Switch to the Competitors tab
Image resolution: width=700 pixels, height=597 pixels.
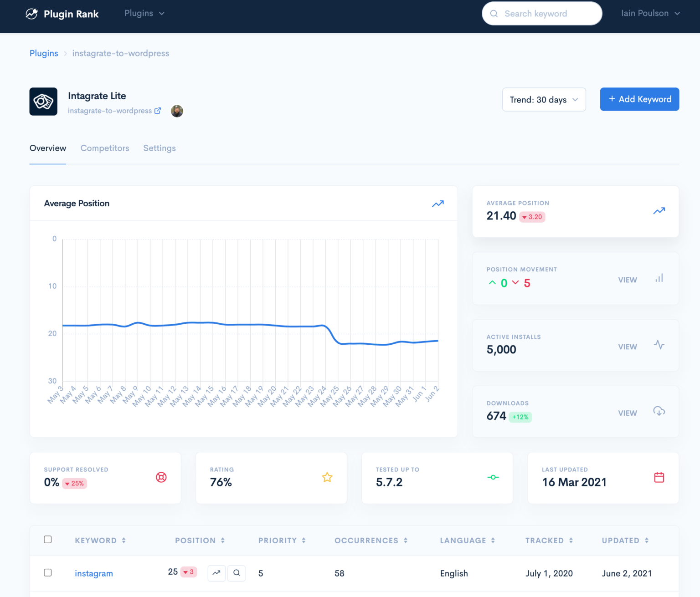pyautogui.click(x=104, y=148)
